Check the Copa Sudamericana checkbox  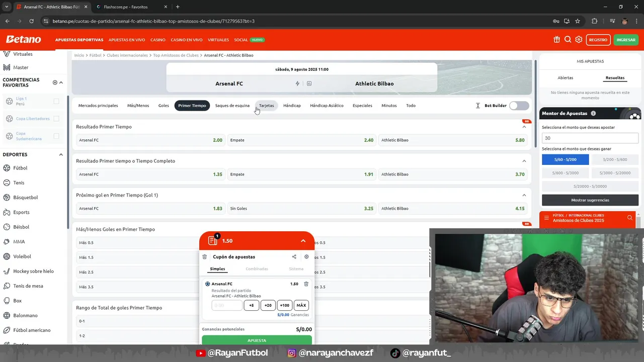(x=56, y=136)
